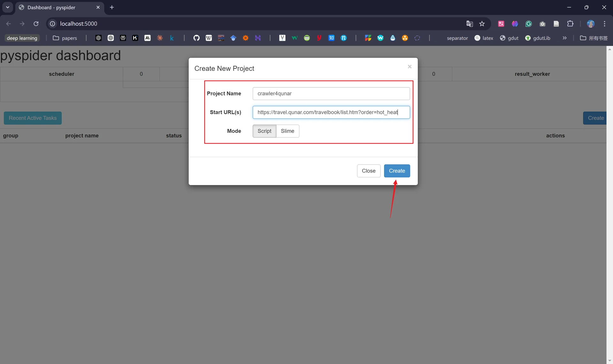Click the camera screenshot extension icon
This screenshot has width=613, height=364.
tap(542, 24)
